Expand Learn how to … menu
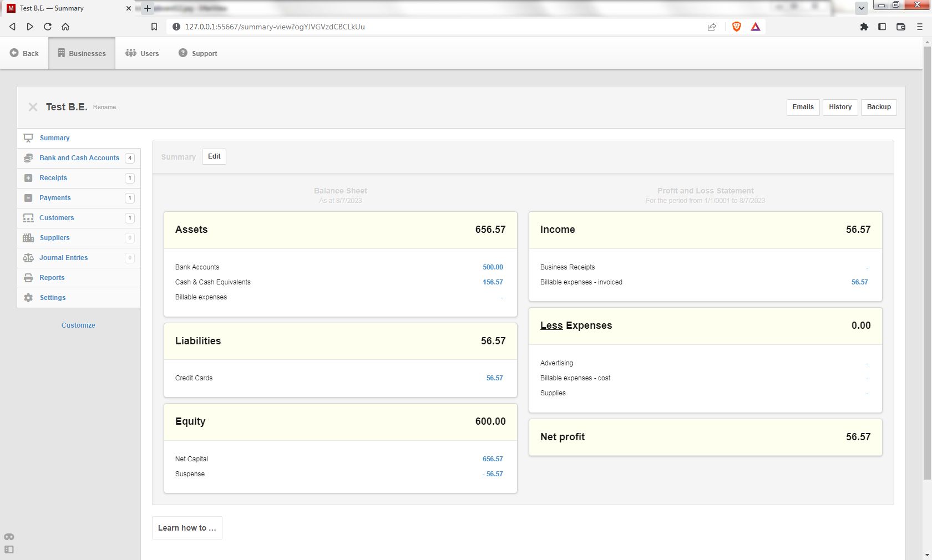Image resolution: width=932 pixels, height=560 pixels. tap(187, 528)
